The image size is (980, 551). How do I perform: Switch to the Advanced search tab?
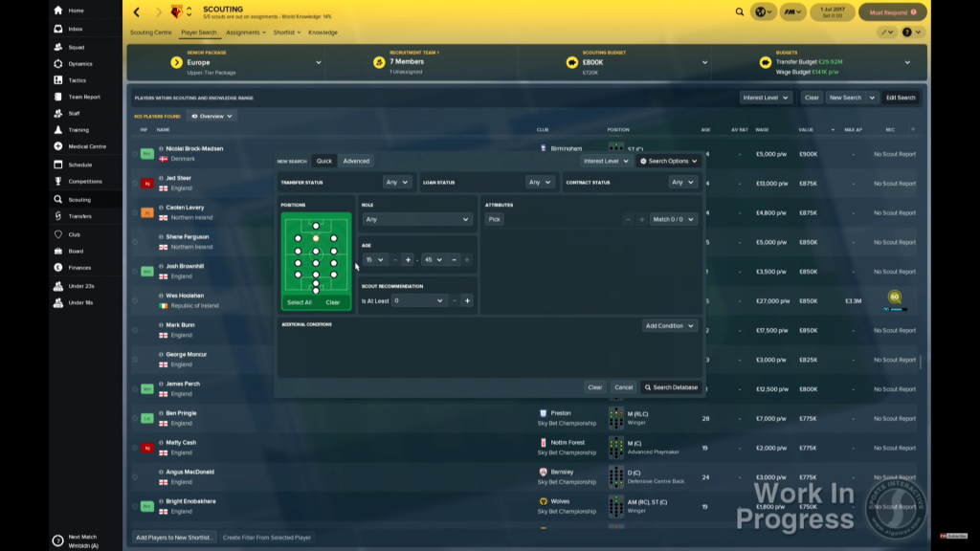pyautogui.click(x=356, y=161)
